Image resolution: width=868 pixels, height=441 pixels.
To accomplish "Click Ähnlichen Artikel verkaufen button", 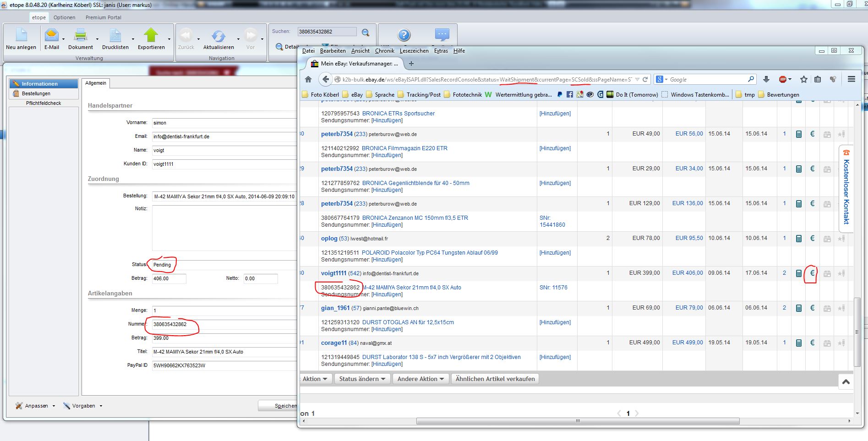I will [495, 379].
